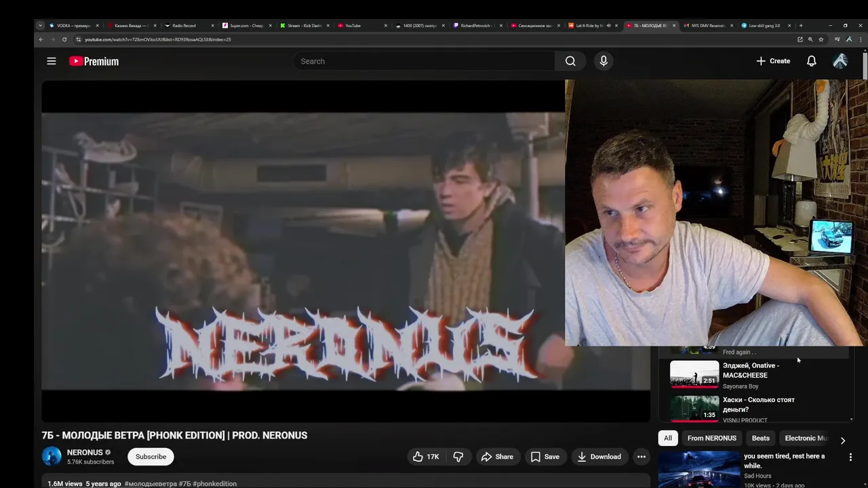Open a new tab with the plus button
868x488 pixels.
pos(801,26)
